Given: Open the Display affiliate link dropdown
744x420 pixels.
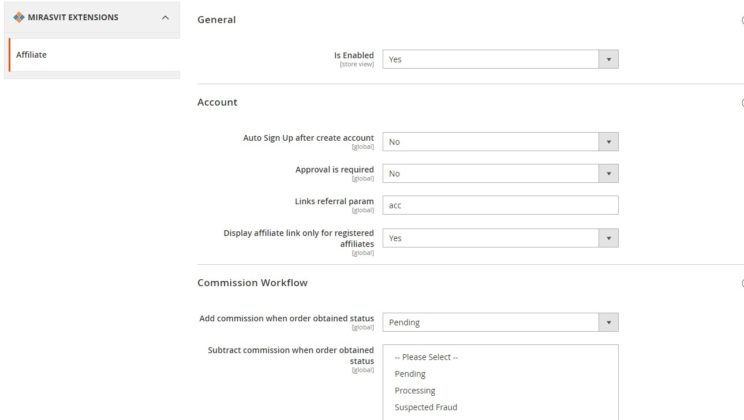Looking at the screenshot, I should tap(500, 238).
